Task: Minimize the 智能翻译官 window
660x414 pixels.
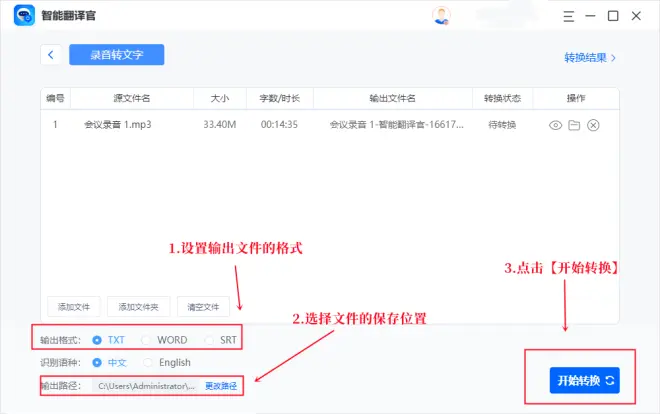Action: (x=591, y=16)
